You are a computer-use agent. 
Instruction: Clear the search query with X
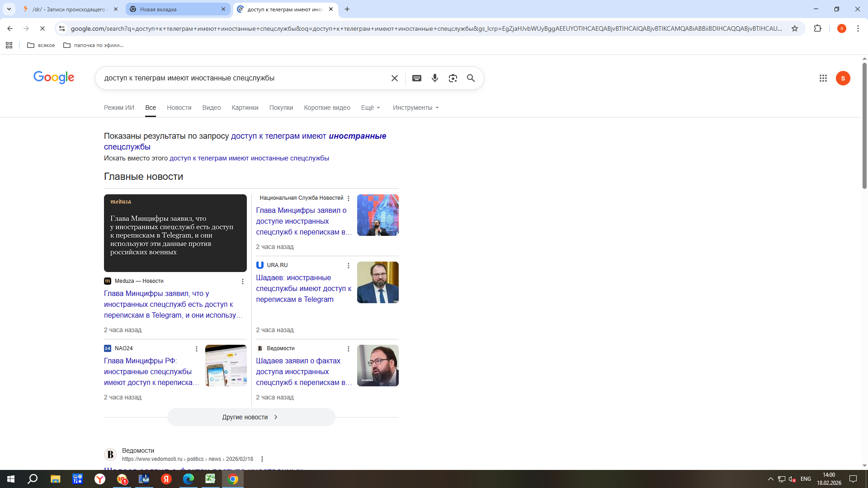[x=394, y=78]
